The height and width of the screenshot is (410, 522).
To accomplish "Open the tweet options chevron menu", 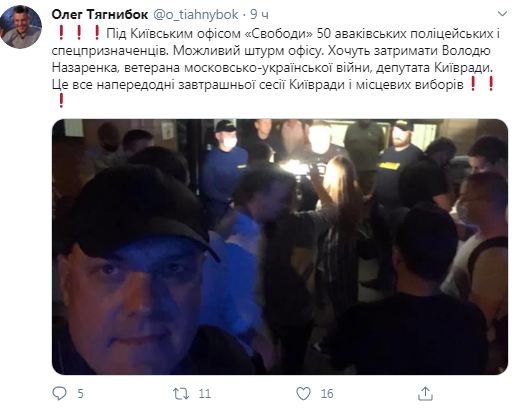I will tap(502, 14).
